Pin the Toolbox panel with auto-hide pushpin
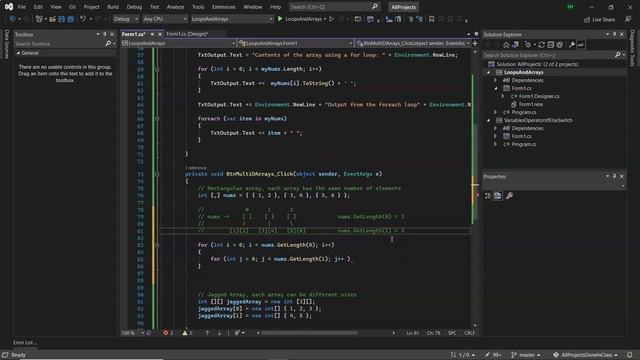The image size is (640, 360). [x=105, y=34]
